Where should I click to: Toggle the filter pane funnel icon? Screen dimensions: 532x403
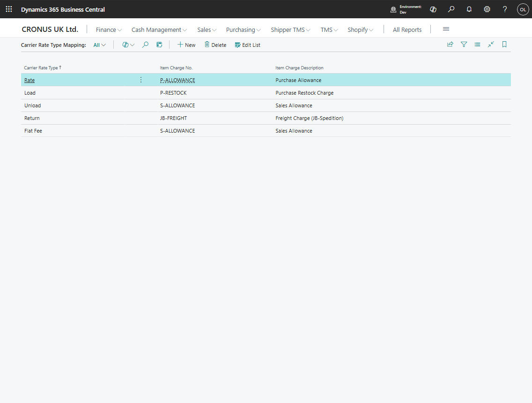tap(464, 45)
